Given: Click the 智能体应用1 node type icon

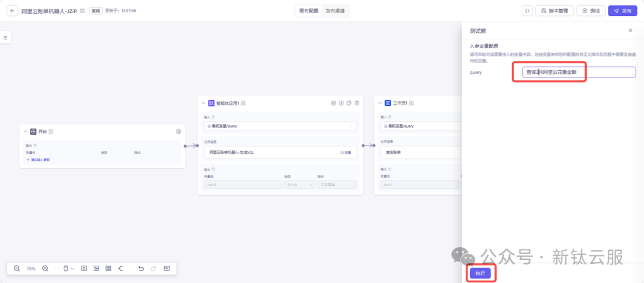Looking at the screenshot, I should point(211,103).
